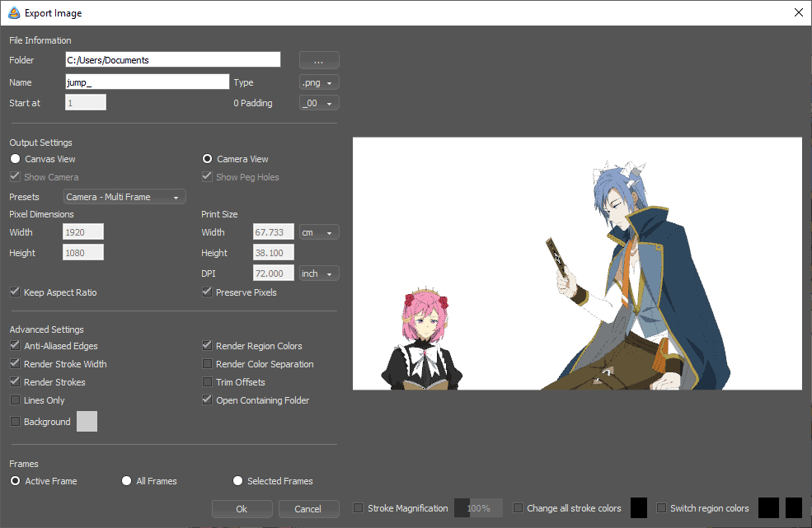Toggle Preserve Pixels checkbox
The image size is (812, 528).
207,292
